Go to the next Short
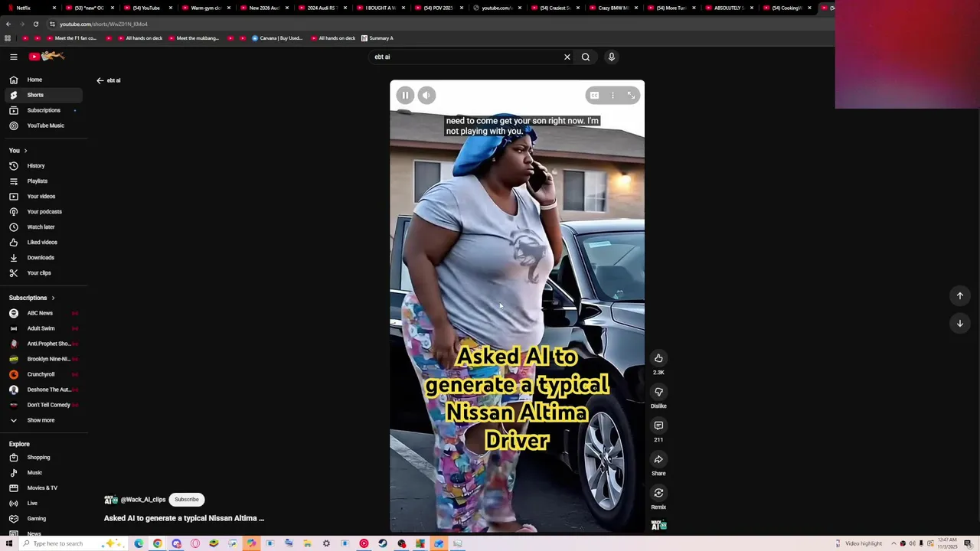The image size is (980, 551). click(959, 323)
